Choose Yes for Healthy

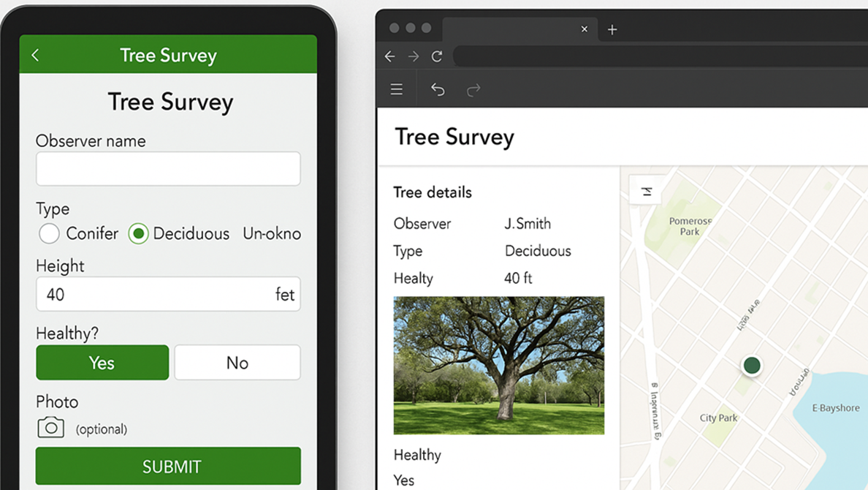[x=102, y=363]
